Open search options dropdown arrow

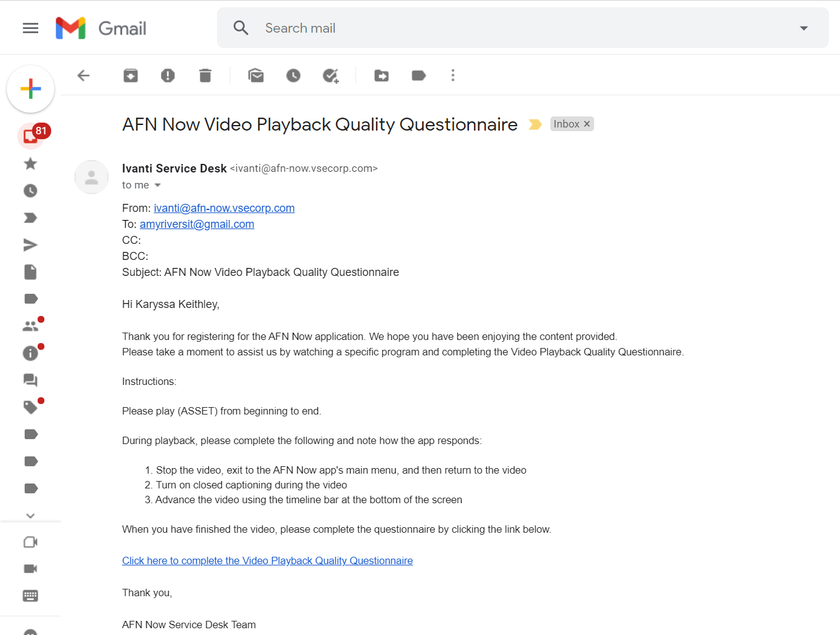[804, 28]
